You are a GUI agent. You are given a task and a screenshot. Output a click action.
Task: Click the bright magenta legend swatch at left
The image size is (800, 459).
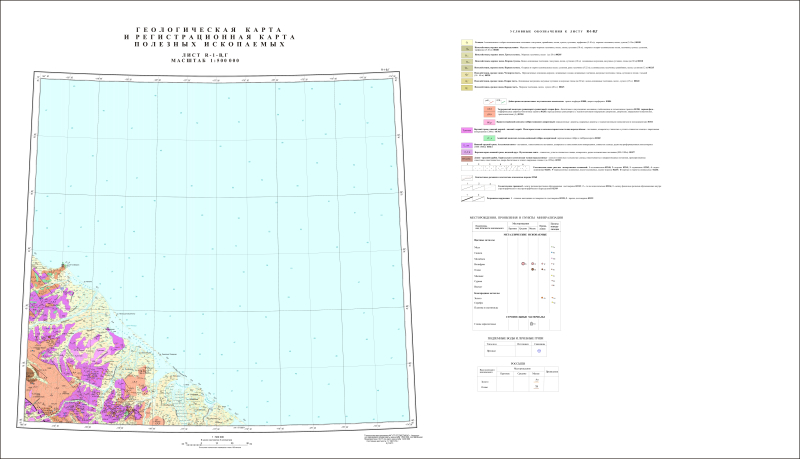467,130
